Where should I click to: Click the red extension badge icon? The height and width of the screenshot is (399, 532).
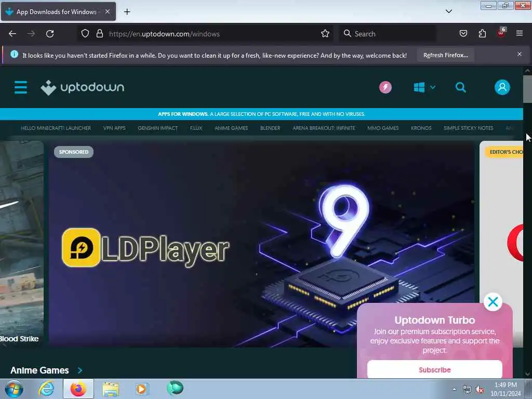pos(501,33)
